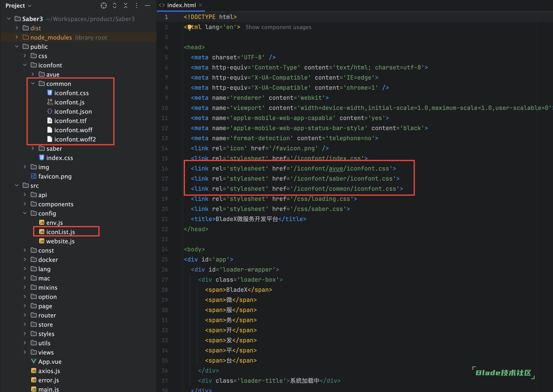Click the Show component usages hint
Viewport: 553px width, 392px height.
pyautogui.click(x=278, y=27)
